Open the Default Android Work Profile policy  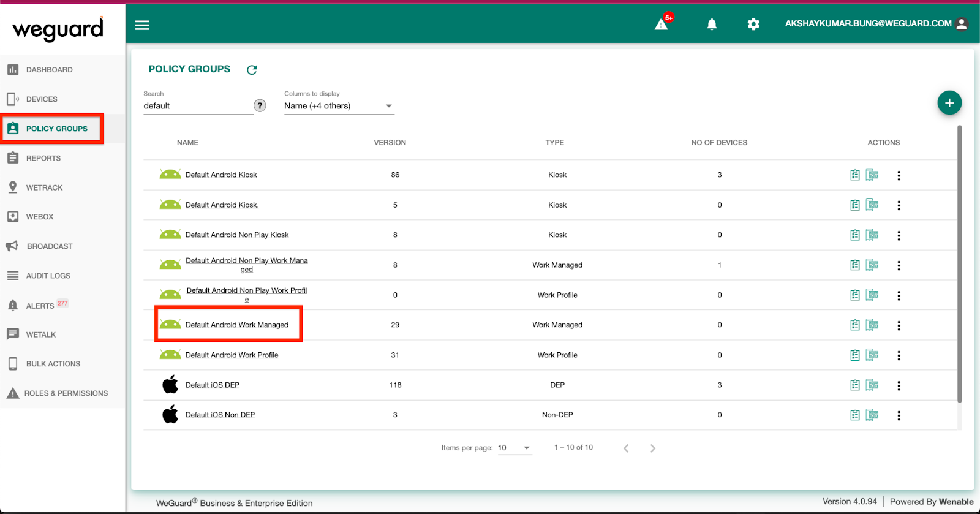pos(232,355)
